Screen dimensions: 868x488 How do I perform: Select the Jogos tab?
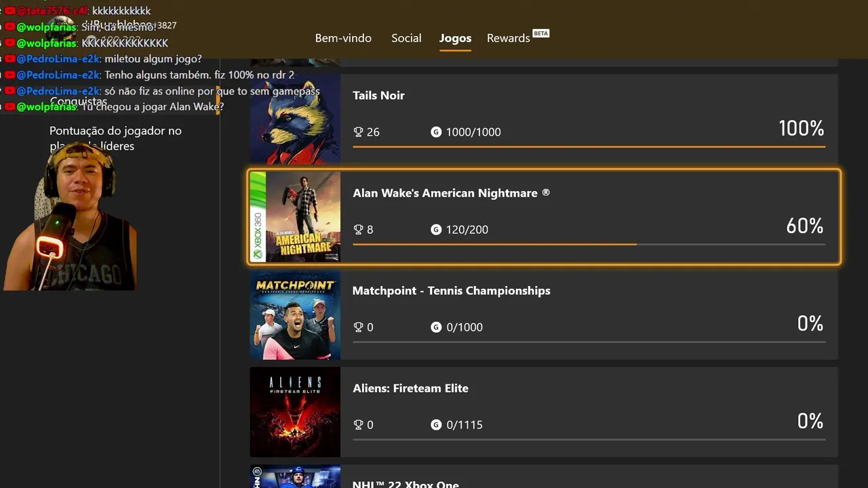[455, 38]
